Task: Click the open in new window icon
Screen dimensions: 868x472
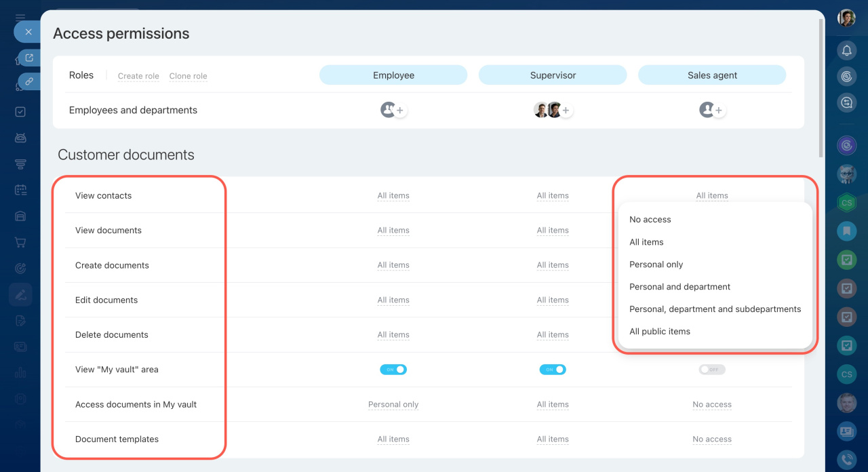Action: coord(29,58)
